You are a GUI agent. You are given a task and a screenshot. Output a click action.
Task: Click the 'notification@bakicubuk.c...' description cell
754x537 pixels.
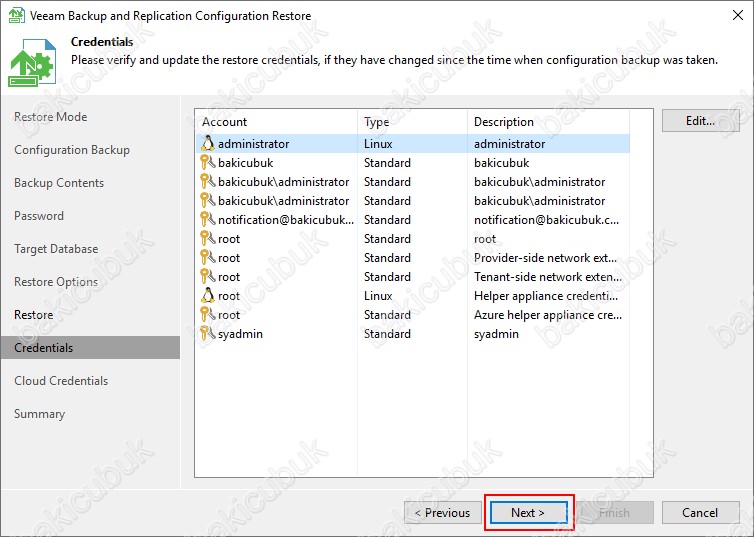pos(546,220)
